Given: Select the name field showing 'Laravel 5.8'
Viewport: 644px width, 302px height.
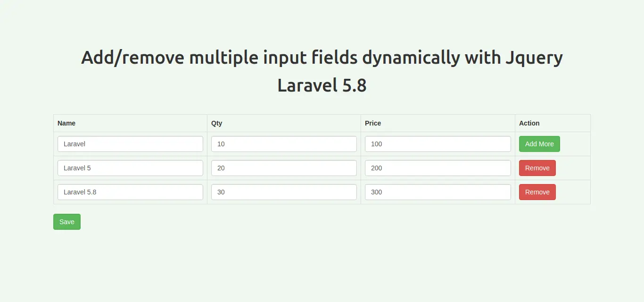Looking at the screenshot, I should [130, 192].
